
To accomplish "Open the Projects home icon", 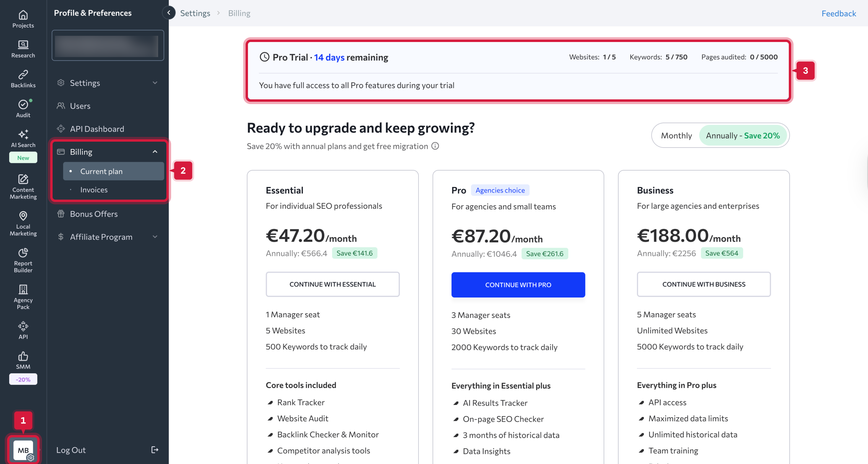I will point(23,15).
